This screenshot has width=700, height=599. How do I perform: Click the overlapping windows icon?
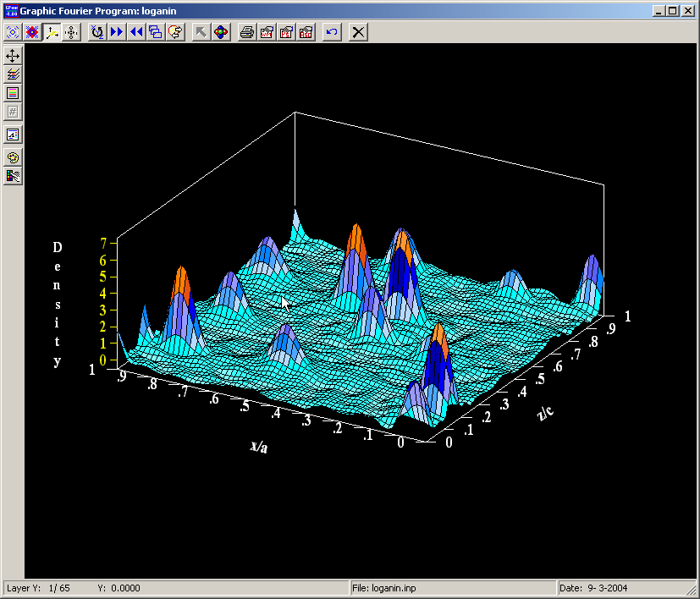click(x=156, y=32)
